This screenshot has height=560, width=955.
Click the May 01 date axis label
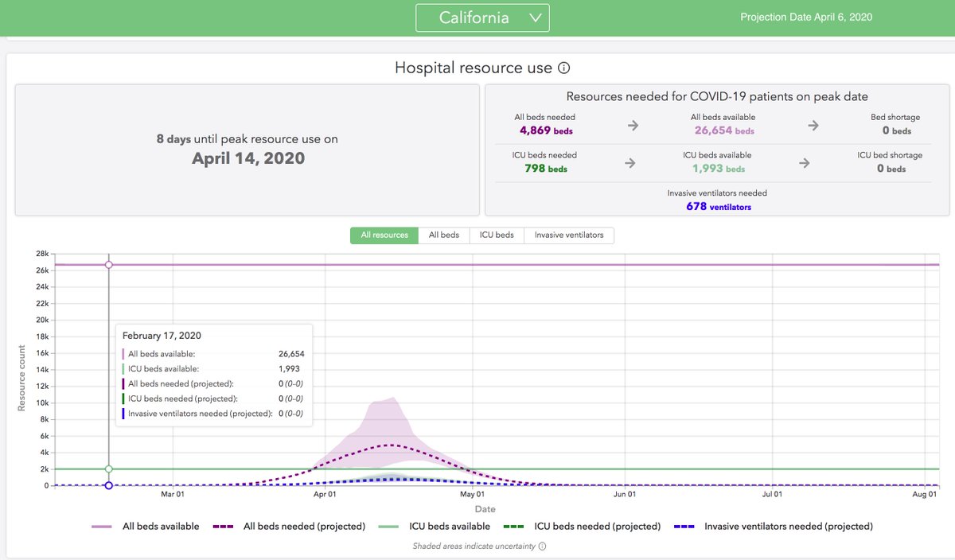click(x=473, y=495)
